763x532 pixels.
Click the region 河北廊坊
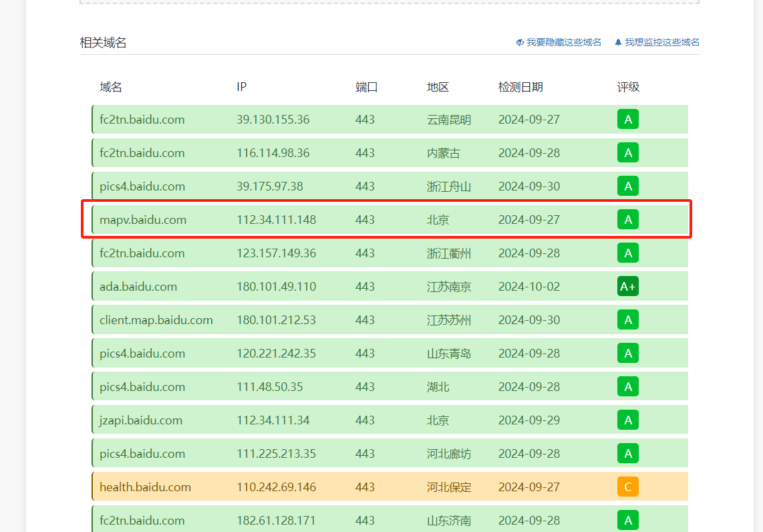(x=449, y=454)
